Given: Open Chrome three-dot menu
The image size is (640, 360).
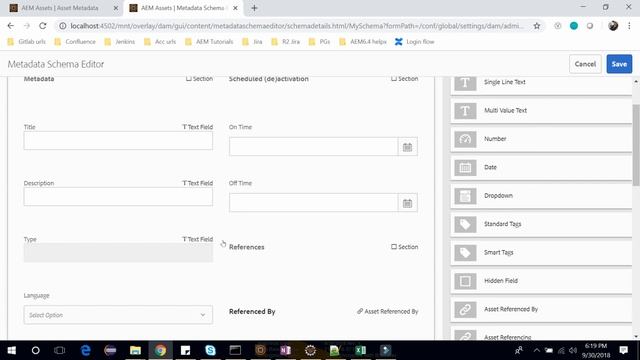Looking at the screenshot, I should click(x=629, y=26).
